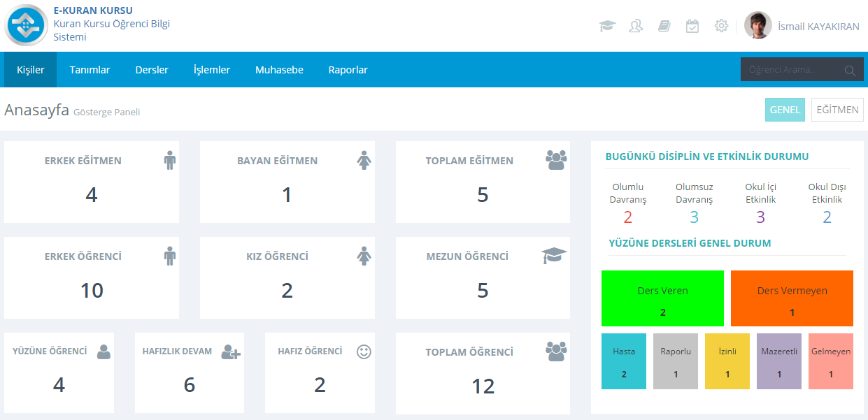Expand the Tanımlar menu
Image resolution: width=868 pixels, height=420 pixels.
pyautogui.click(x=90, y=70)
